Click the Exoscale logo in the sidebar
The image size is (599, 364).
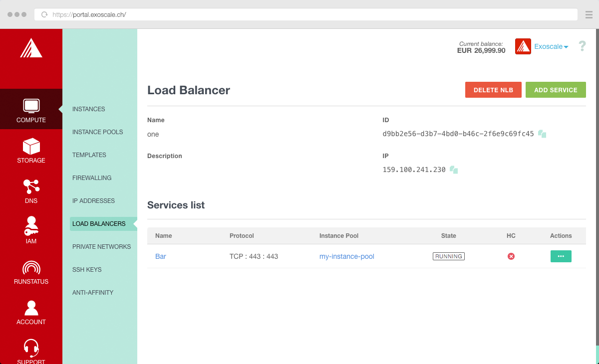click(x=31, y=48)
